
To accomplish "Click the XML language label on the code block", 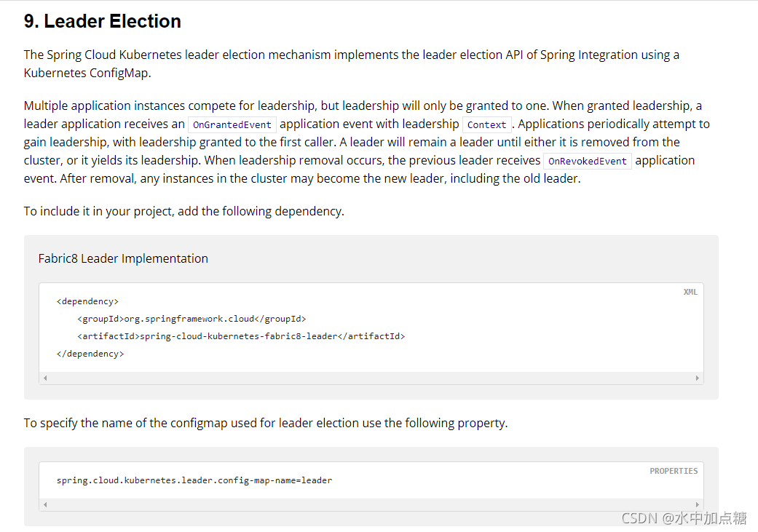I will point(690,292).
